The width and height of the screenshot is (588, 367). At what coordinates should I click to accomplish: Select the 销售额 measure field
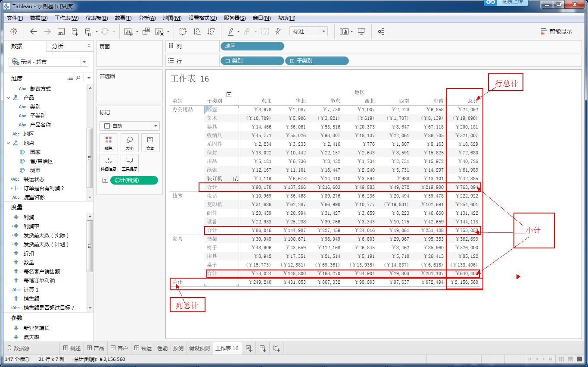point(31,298)
